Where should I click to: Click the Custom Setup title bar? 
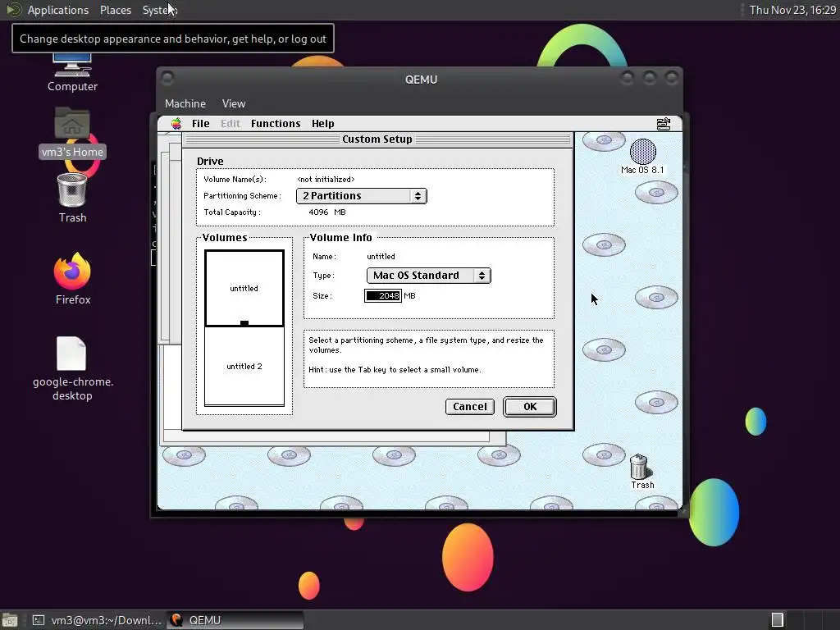pyautogui.click(x=377, y=139)
